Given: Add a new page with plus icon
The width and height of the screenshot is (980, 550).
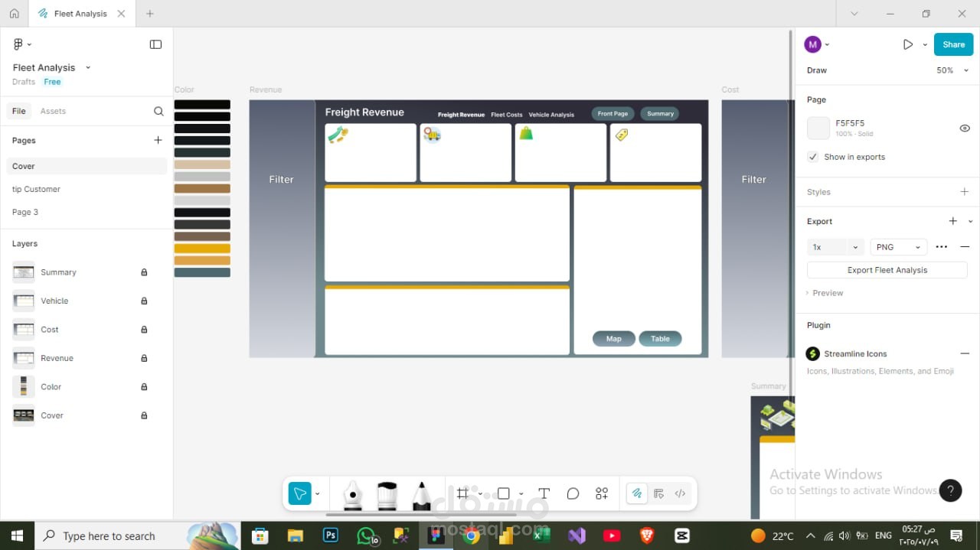Looking at the screenshot, I should pos(158,140).
